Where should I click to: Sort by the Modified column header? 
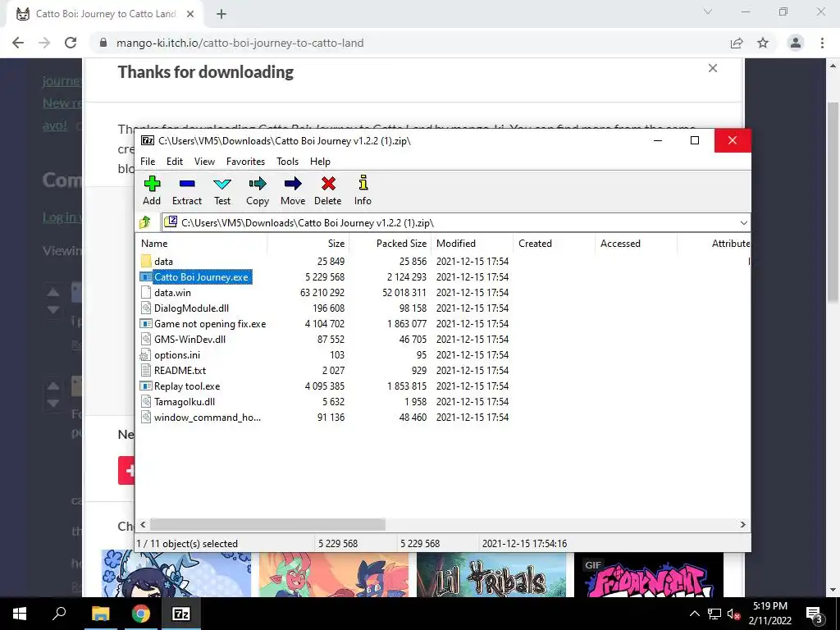[472, 243]
